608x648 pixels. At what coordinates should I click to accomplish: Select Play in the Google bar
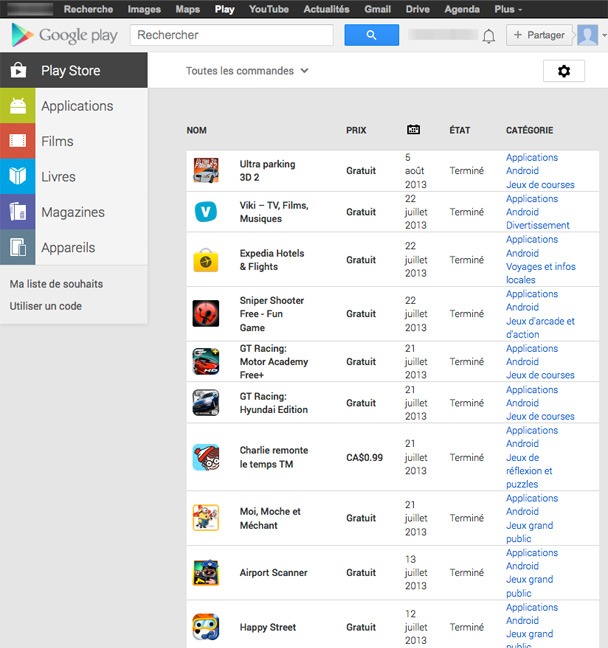click(224, 9)
